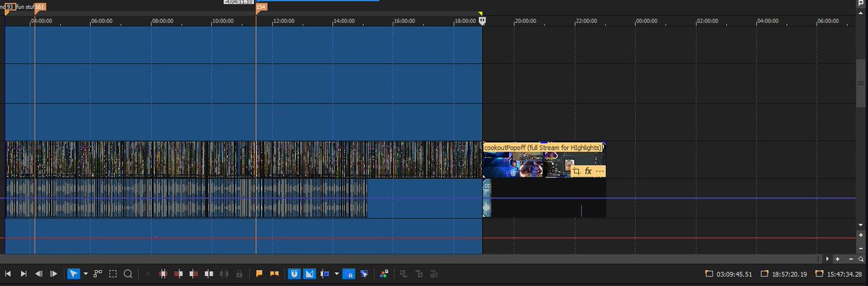
Task: Insert a marker with the orange flag icon
Action: [259, 274]
